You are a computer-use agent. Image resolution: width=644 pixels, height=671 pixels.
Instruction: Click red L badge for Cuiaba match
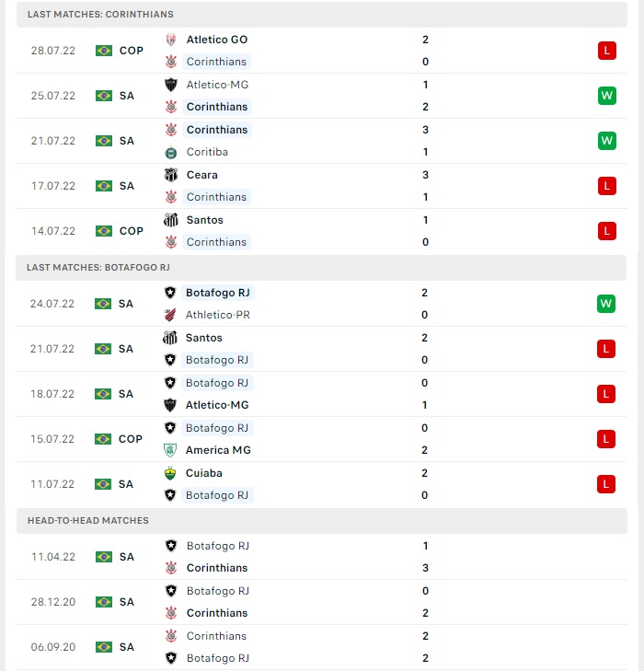click(x=606, y=484)
